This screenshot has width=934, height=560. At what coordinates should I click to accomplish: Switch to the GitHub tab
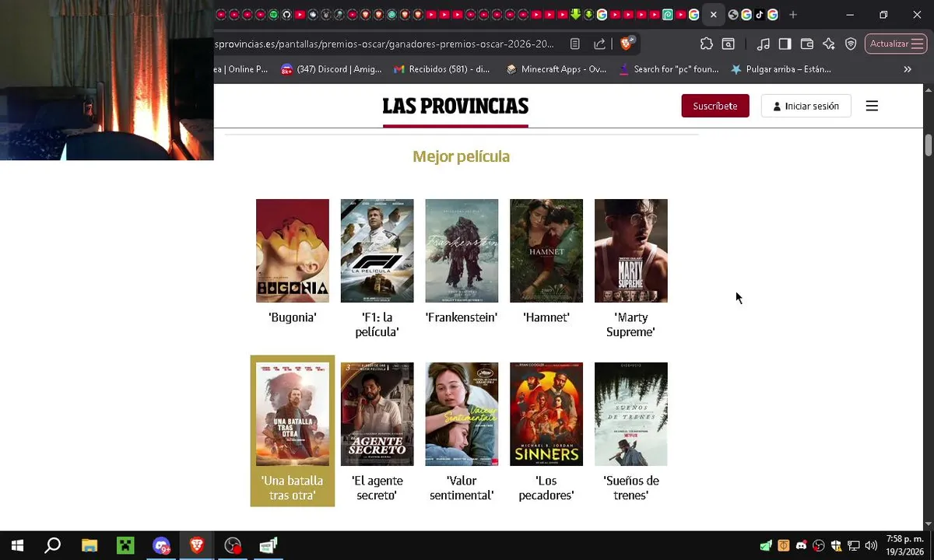pos(286,15)
